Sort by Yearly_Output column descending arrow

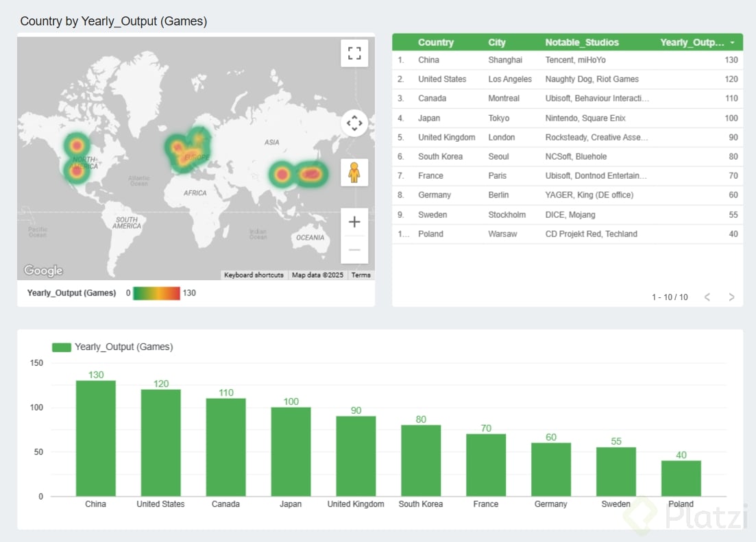[x=733, y=42]
